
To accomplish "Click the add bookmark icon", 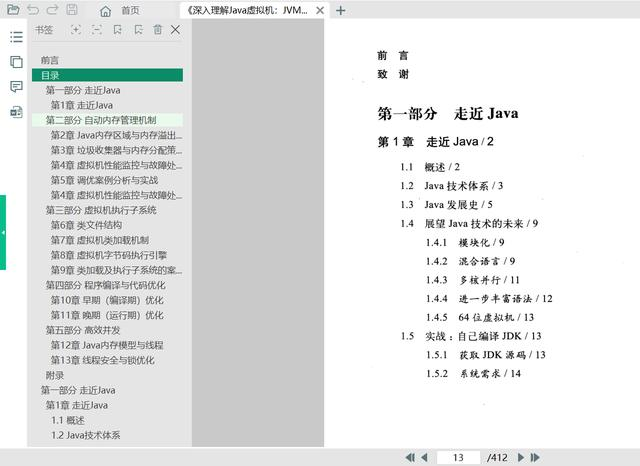I will pyautogui.click(x=118, y=29).
